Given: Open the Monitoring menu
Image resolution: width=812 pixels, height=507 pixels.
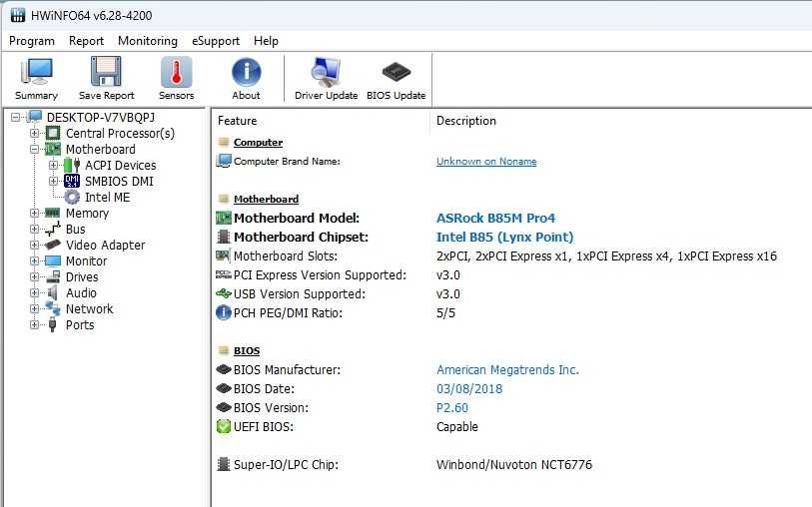Looking at the screenshot, I should (x=148, y=41).
